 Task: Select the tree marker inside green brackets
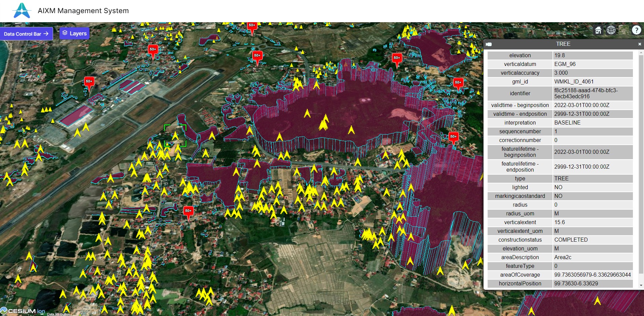click(x=175, y=136)
